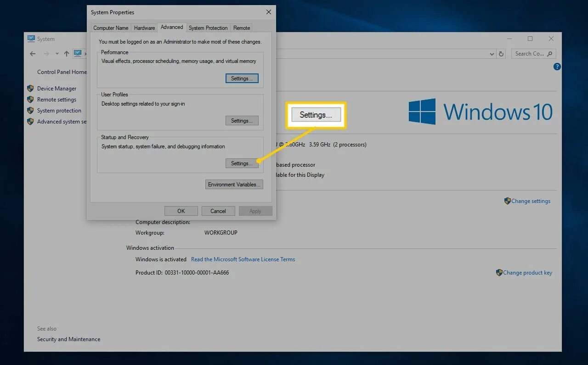Click Remote settings shield icon

30,100
